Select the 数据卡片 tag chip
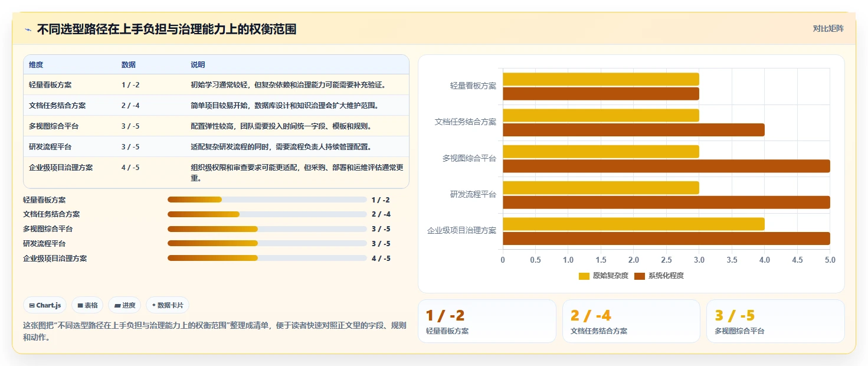The width and height of the screenshot is (868, 366). (x=168, y=305)
